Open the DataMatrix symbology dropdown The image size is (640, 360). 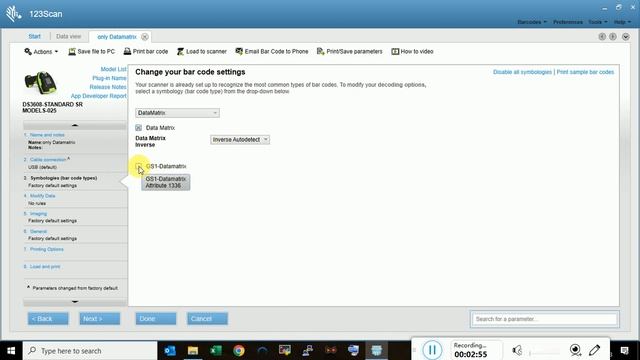(177, 113)
